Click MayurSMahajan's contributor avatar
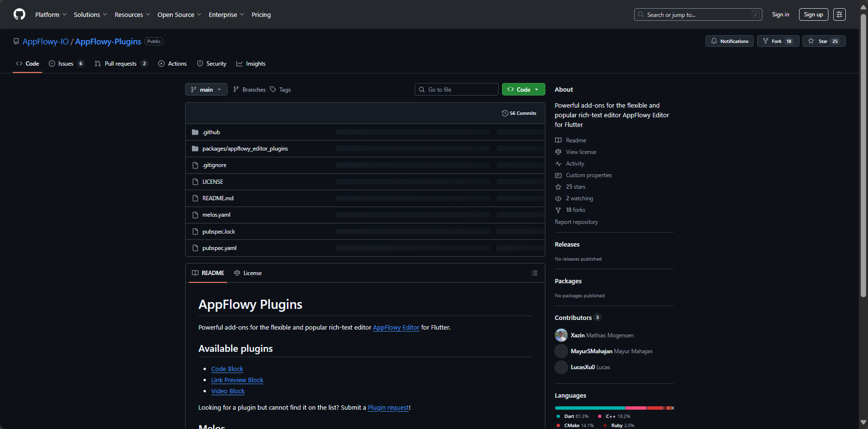The height and width of the screenshot is (429, 868). 561,351
